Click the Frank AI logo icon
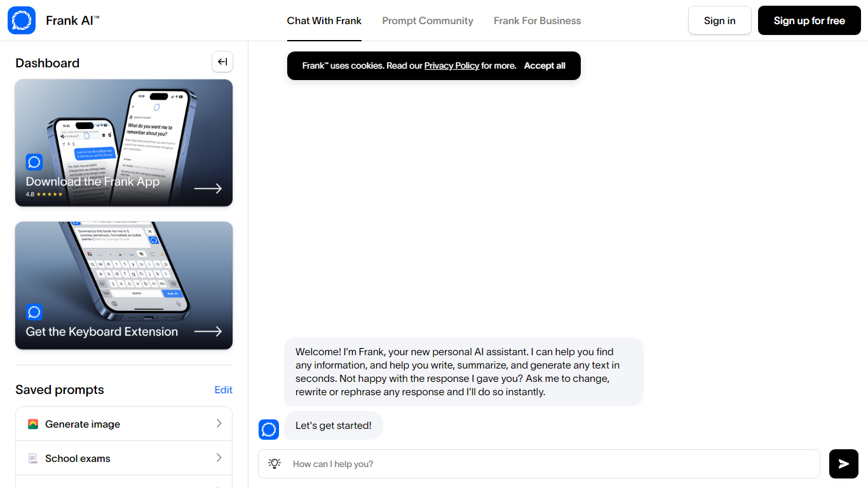The width and height of the screenshot is (868, 488). click(x=22, y=20)
